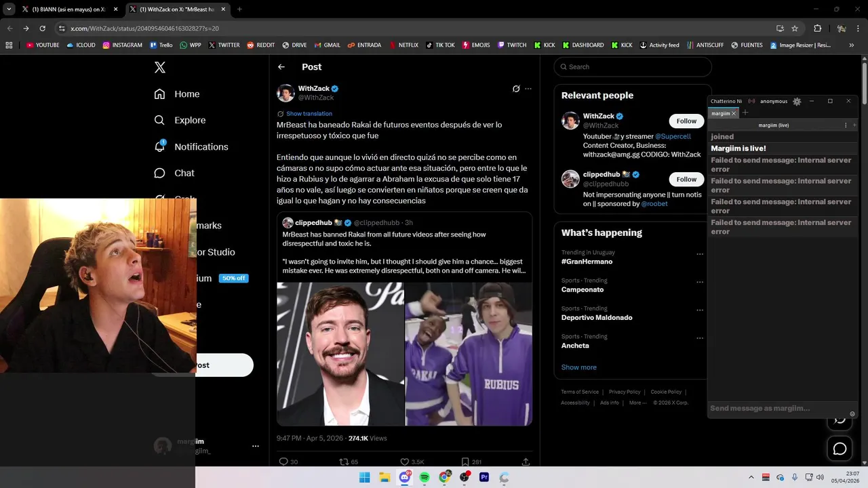Open Notifications in X sidebar

pyautogui.click(x=191, y=146)
